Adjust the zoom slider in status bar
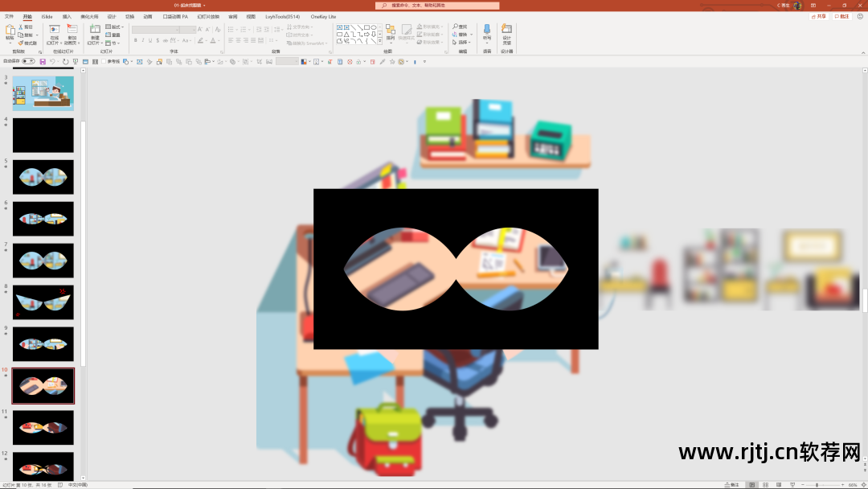The height and width of the screenshot is (489, 868). point(817,484)
